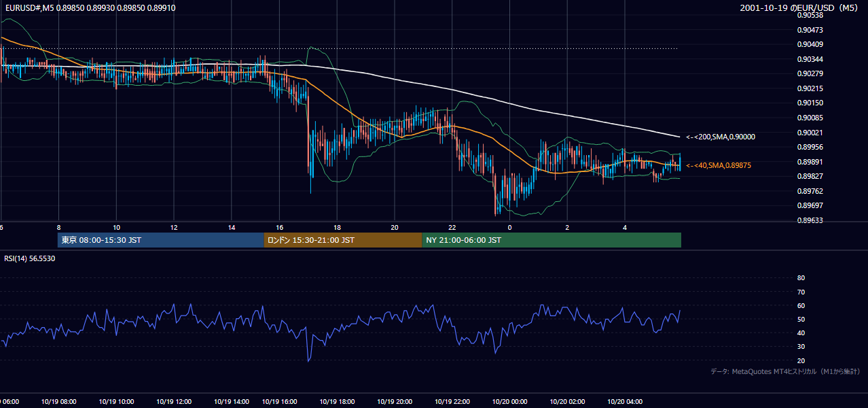
Task: Click the 10/20 00:00 time label
Action: tap(509, 402)
